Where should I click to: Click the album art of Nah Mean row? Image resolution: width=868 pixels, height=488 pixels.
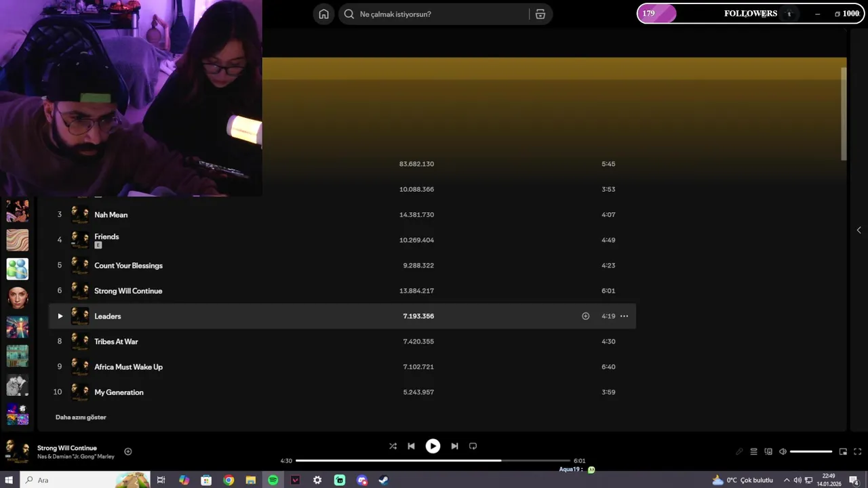pos(80,215)
